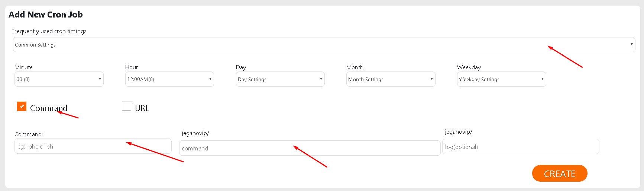Image resolution: width=644 pixels, height=191 pixels.
Task: Open the Common Settings cron timings dropdown
Action: click(323, 45)
